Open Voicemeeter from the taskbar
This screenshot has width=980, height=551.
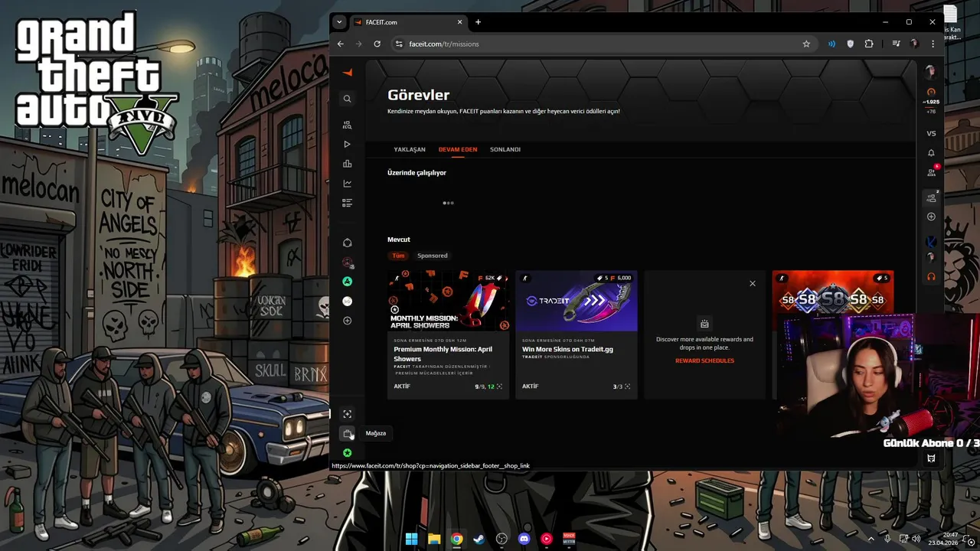[x=569, y=539]
